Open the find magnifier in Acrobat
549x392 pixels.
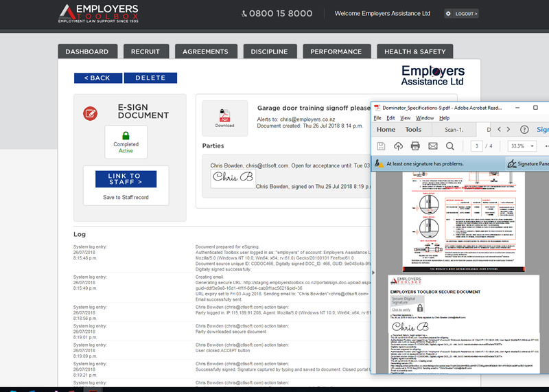[450, 146]
